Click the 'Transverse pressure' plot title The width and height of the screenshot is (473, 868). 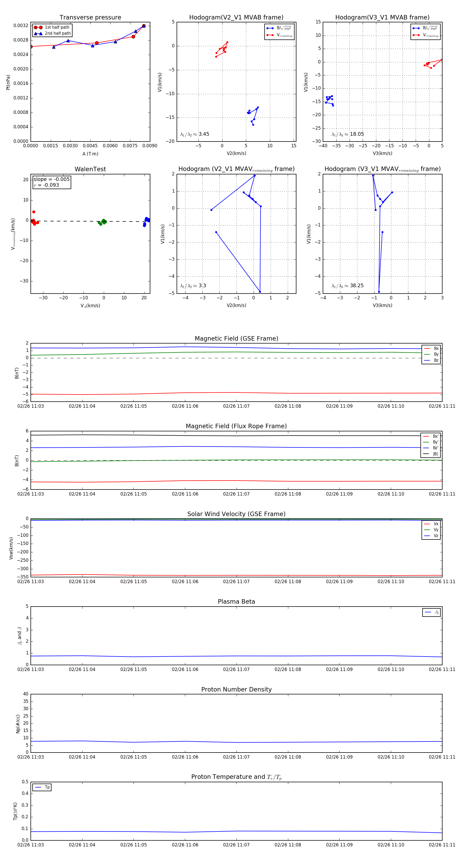(x=90, y=17)
